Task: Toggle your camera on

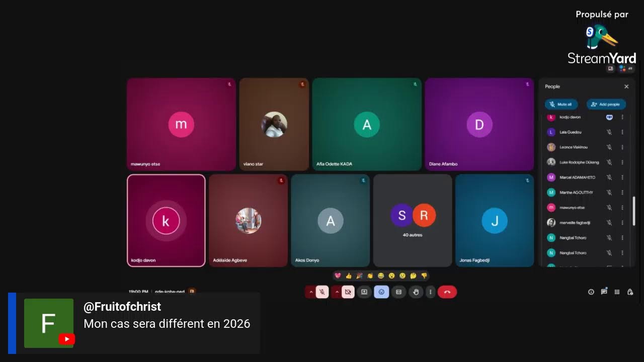Action: [x=348, y=292]
